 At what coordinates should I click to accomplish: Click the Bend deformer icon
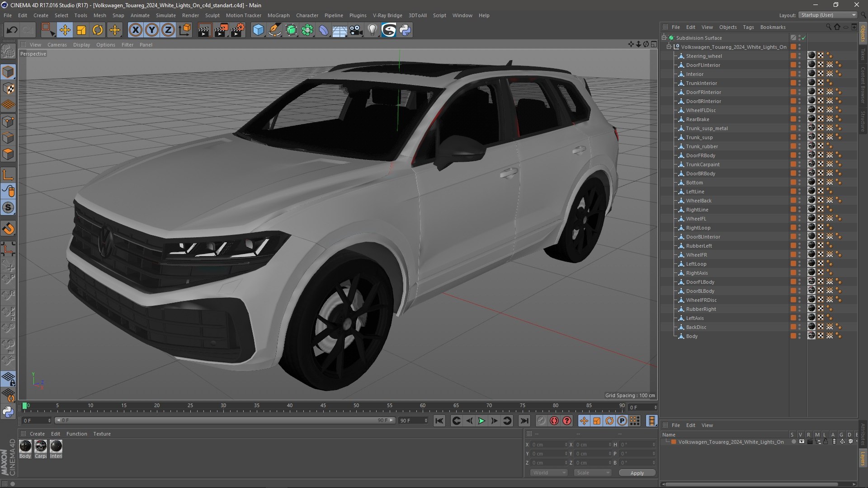(x=324, y=30)
